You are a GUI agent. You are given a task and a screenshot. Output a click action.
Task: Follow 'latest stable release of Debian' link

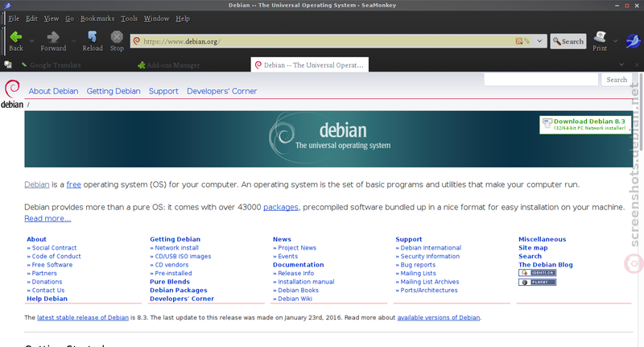pos(83,318)
